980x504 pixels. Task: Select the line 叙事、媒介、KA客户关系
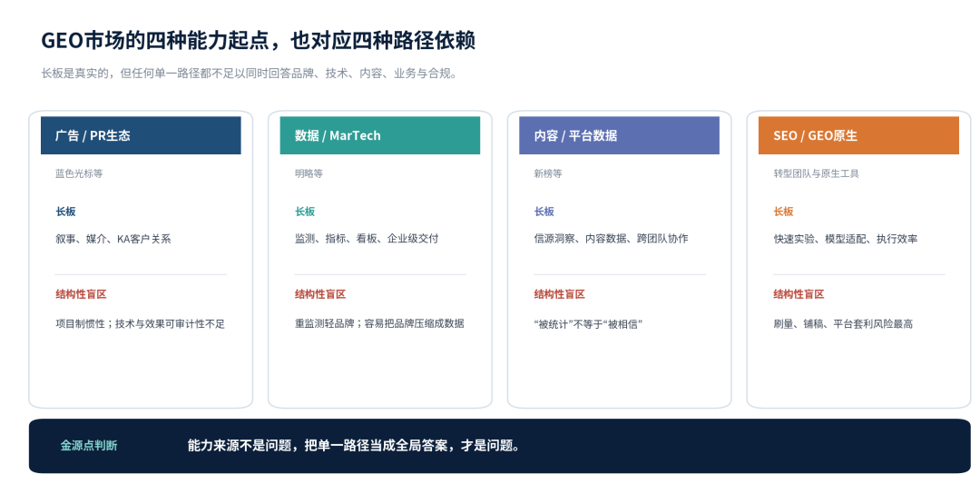click(x=113, y=238)
